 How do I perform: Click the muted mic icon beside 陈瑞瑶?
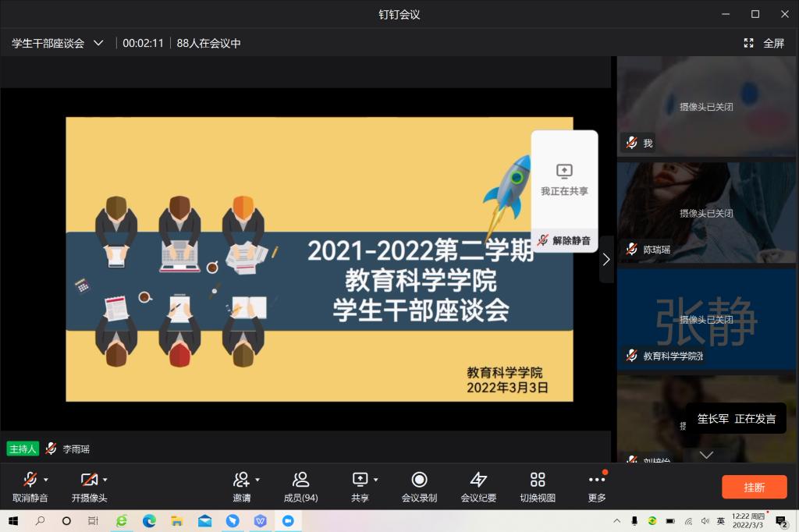[x=632, y=249]
